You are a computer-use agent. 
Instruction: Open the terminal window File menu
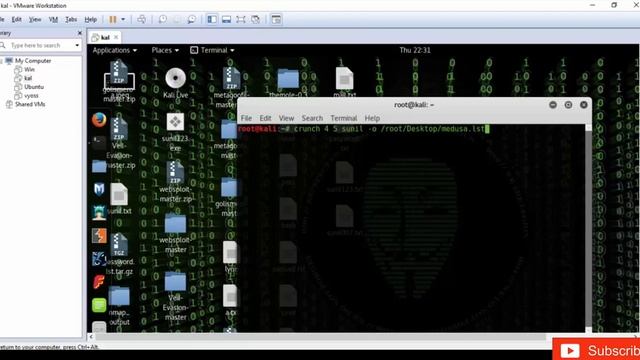click(246, 118)
